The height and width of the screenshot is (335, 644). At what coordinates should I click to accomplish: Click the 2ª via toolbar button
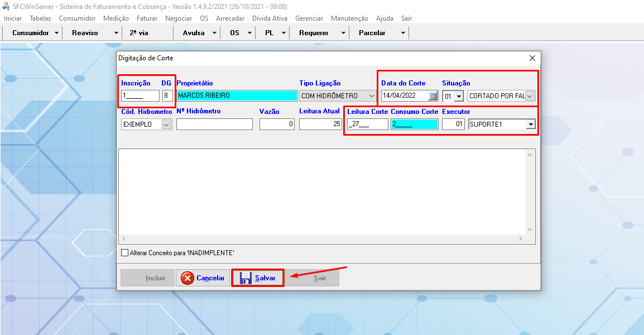coord(139,33)
